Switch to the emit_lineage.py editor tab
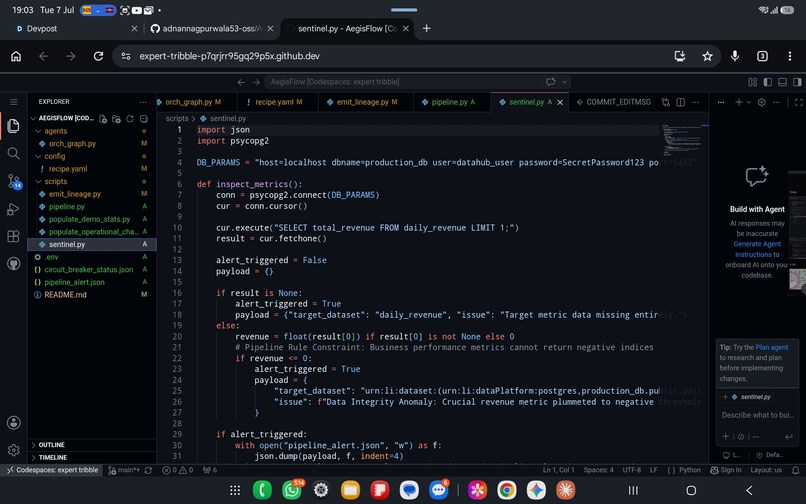The height and width of the screenshot is (504, 806). pos(365,102)
